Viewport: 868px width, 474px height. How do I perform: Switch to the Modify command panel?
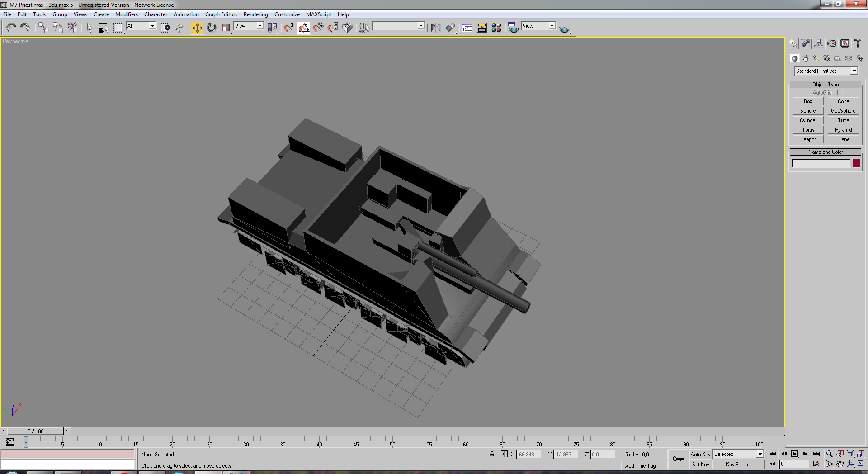click(806, 44)
